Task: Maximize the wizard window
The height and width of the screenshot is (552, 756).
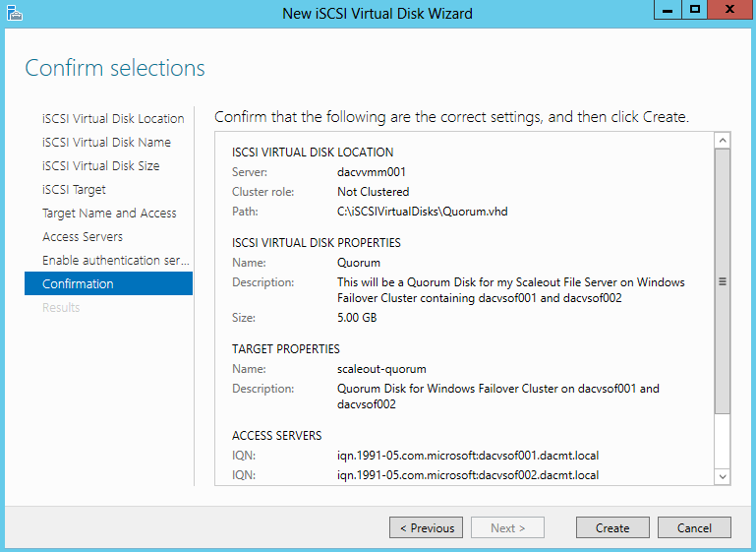Action: [x=694, y=9]
